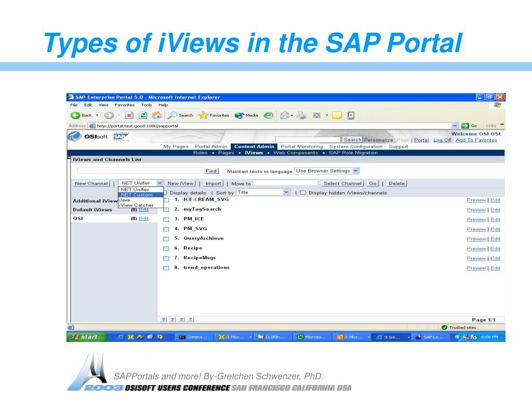532x399 pixels.
Task: Enable Display hidden iViews/channels checkbox
Action: pyautogui.click(x=303, y=193)
